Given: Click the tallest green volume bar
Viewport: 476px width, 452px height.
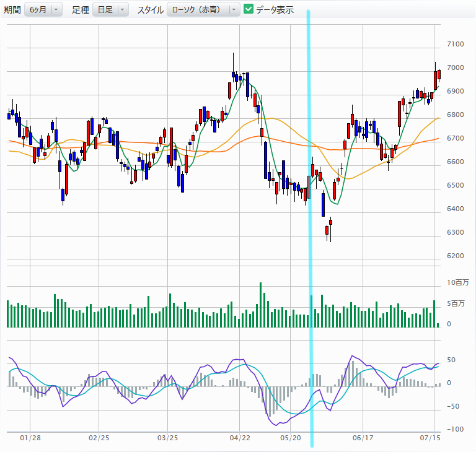Looking at the screenshot, I should (x=261, y=305).
